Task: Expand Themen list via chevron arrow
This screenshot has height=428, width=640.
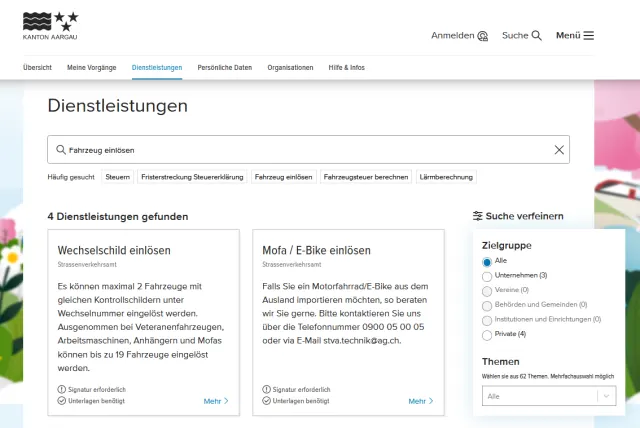Action: 606,396
